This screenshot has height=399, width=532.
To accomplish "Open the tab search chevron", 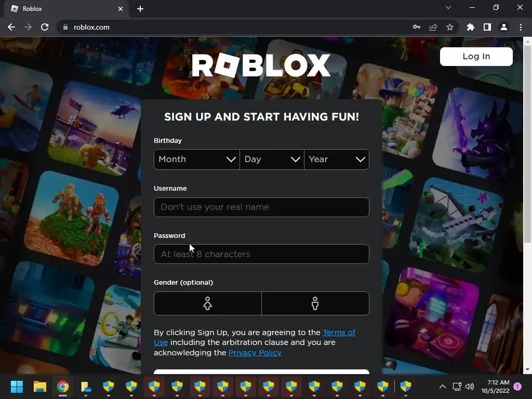I will click(x=448, y=7).
